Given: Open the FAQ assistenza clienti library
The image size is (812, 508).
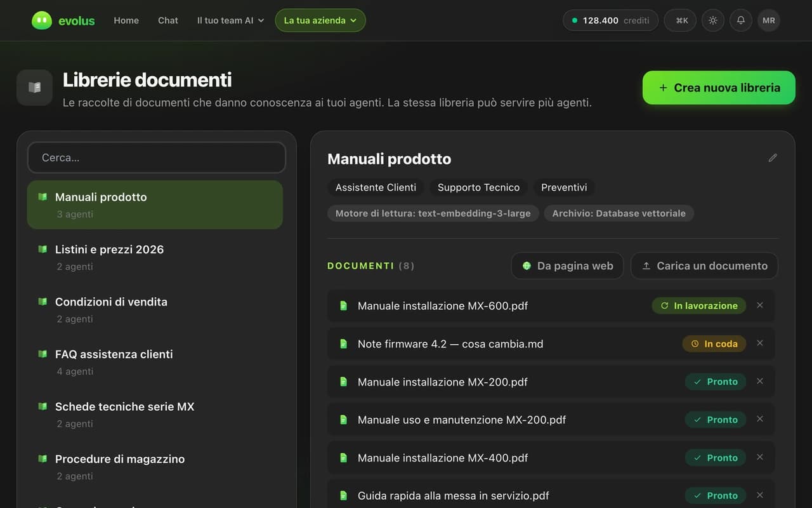Looking at the screenshot, I should [155, 362].
